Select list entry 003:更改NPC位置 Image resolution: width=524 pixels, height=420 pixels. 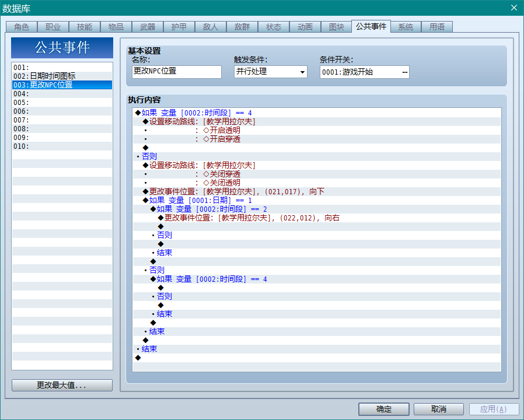tap(62, 85)
